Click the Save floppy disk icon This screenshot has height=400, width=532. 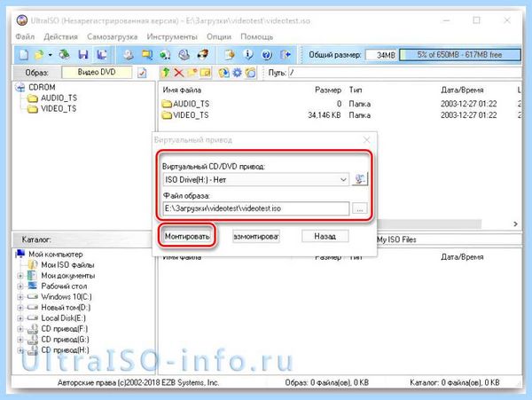point(83,55)
